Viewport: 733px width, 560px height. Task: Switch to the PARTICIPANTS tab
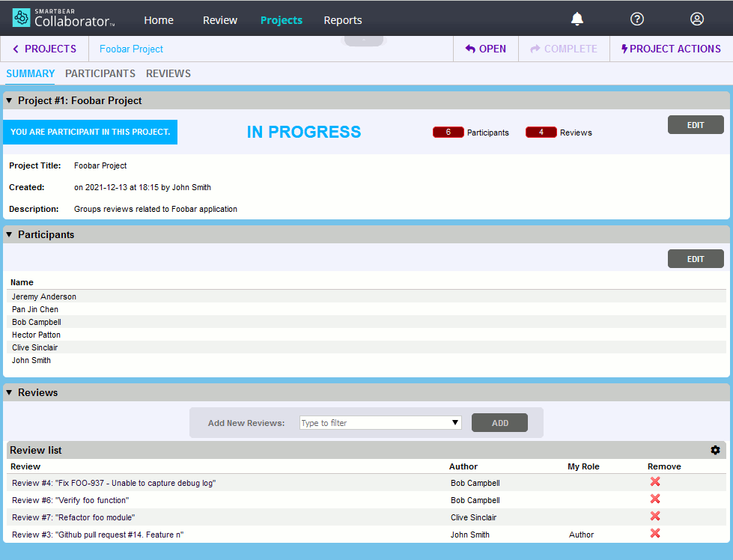100,73
